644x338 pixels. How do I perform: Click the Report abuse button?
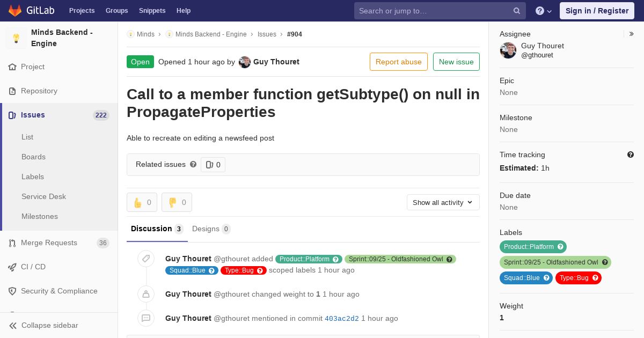click(x=399, y=62)
